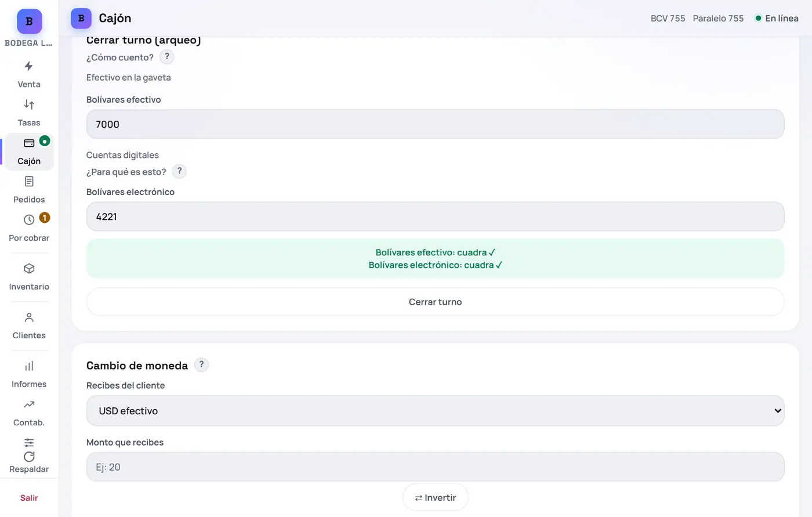Click the sliders settings icon above Respaldar
812x517 pixels.
coord(29,443)
